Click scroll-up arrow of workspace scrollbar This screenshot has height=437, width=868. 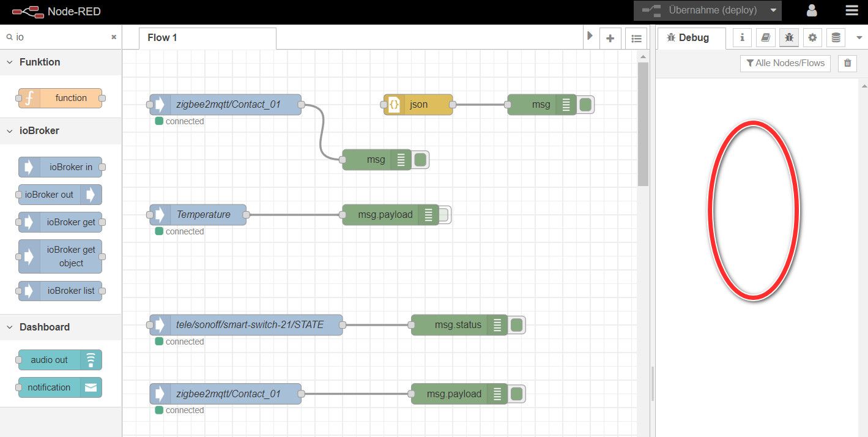643,56
